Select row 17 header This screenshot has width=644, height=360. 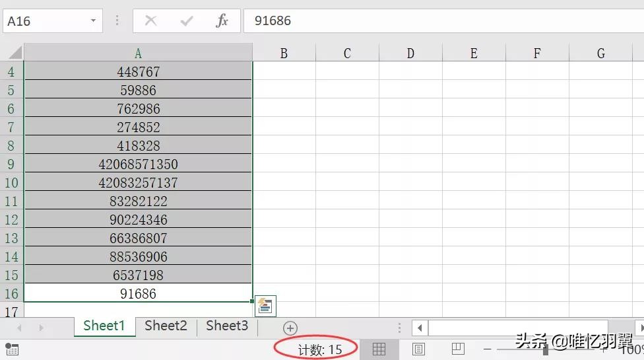[11, 310]
